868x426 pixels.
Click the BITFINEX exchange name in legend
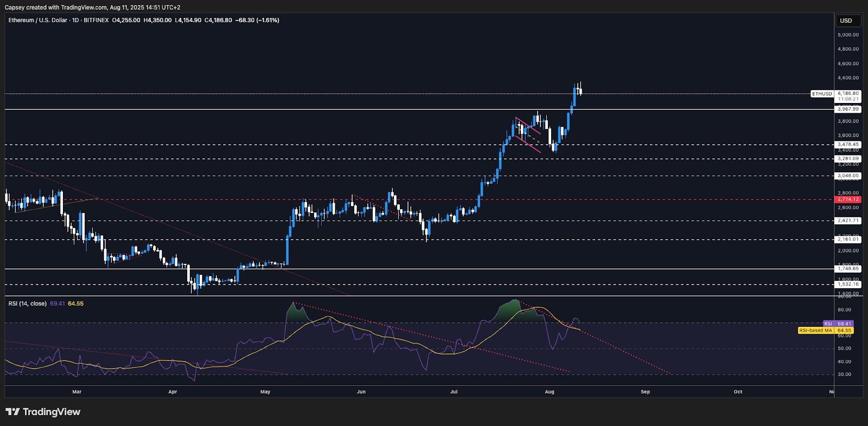click(96, 20)
